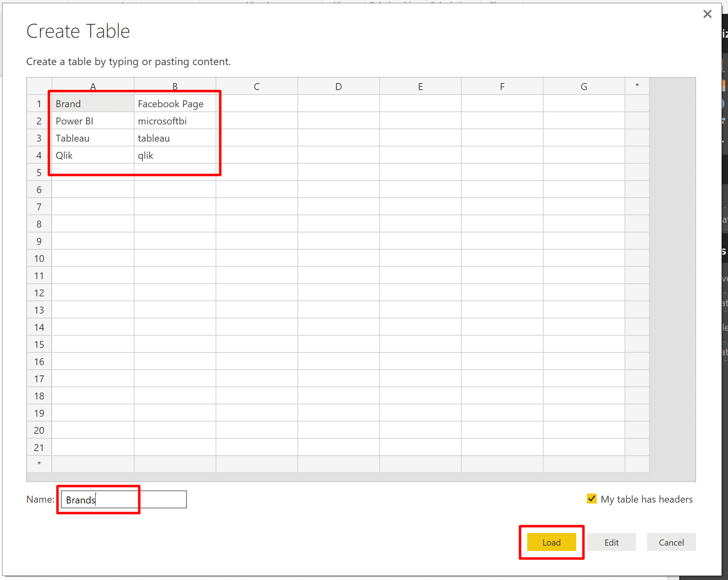The image size is (728, 580).
Task: Select the Tableau cell in column A
Action: coord(93,138)
